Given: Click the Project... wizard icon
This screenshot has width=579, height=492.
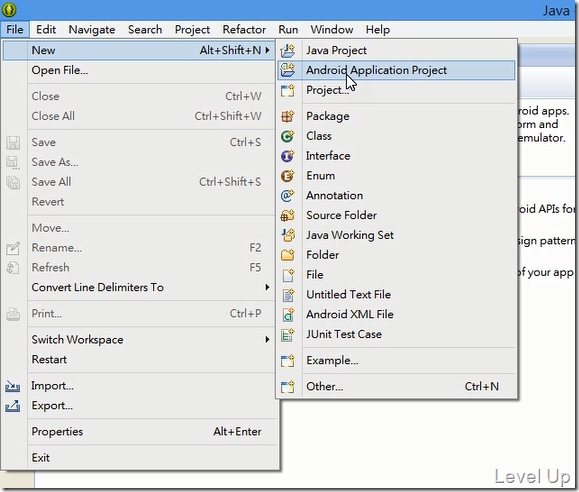Looking at the screenshot, I should click(288, 90).
